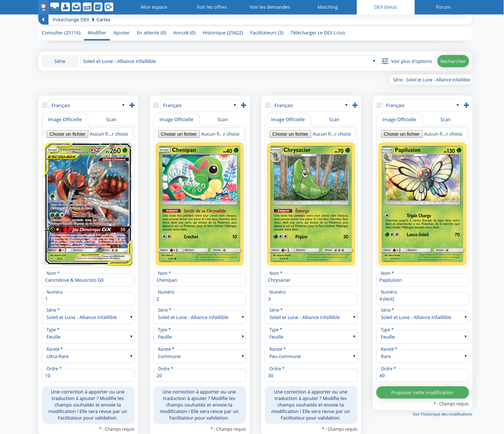Screen dimensions: 504x434
Task: Click Ordre field containing 30
Action: click(311, 375)
